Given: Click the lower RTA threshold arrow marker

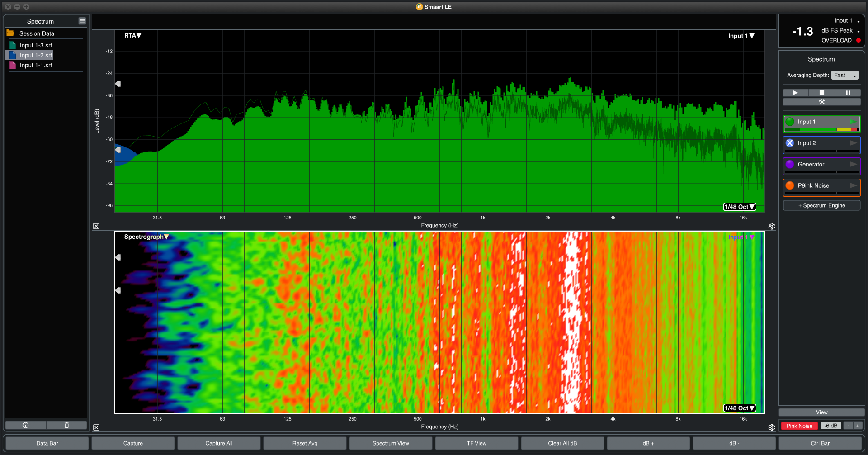Looking at the screenshot, I should click(118, 150).
